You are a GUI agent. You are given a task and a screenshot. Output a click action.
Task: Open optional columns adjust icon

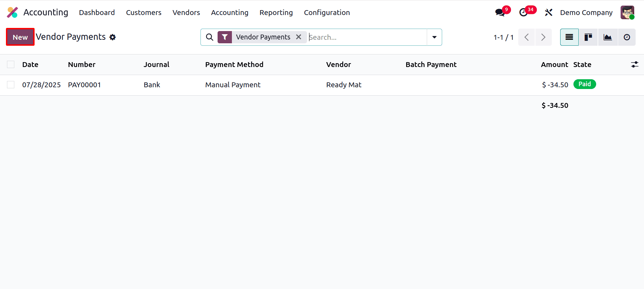click(x=635, y=65)
